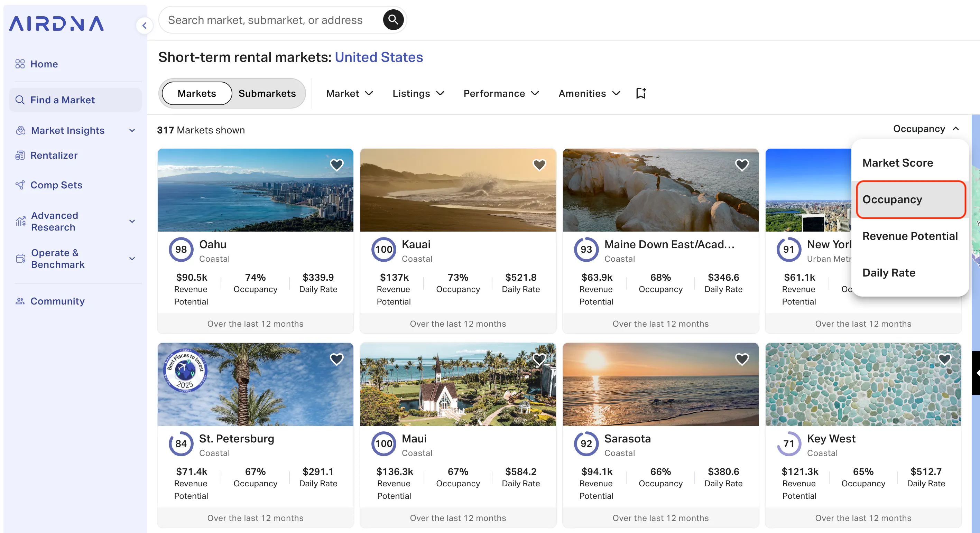The image size is (980, 533).
Task: Collapse the Occupancy sort dropdown
Action: click(x=926, y=129)
